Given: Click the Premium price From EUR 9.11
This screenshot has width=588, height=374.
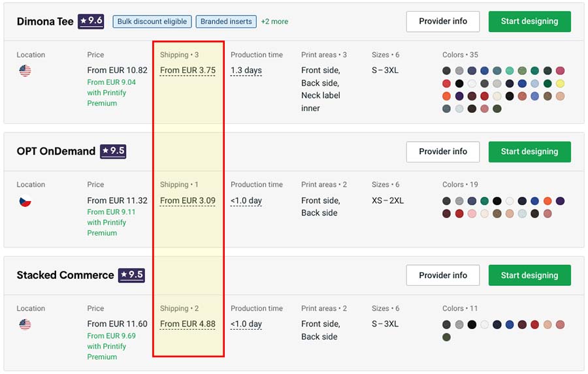Looking at the screenshot, I should coord(111,212).
